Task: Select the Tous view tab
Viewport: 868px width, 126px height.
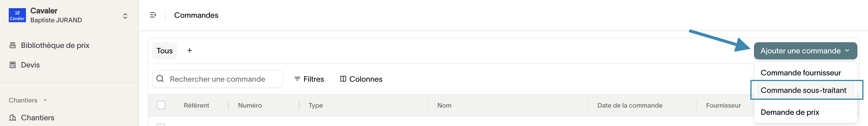Action: point(164,51)
